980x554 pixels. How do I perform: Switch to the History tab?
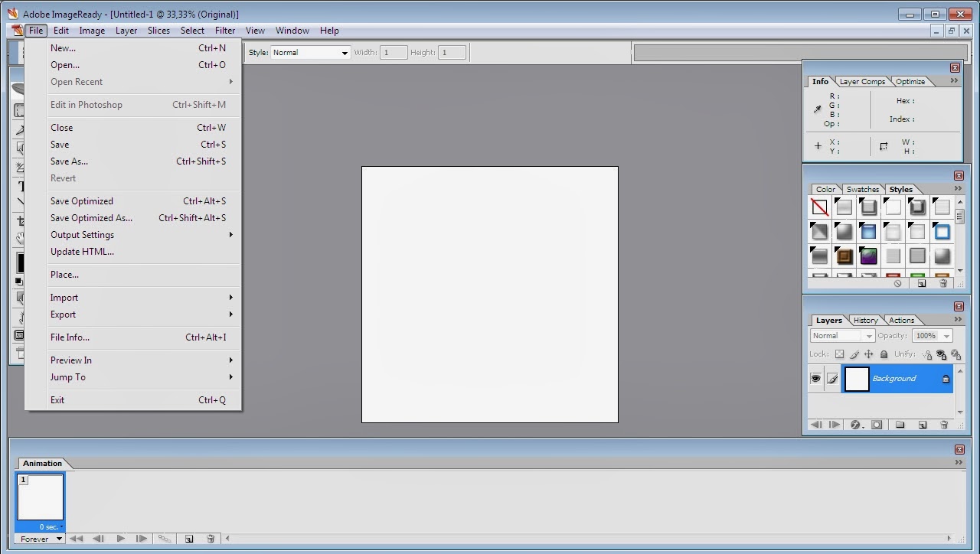(865, 320)
